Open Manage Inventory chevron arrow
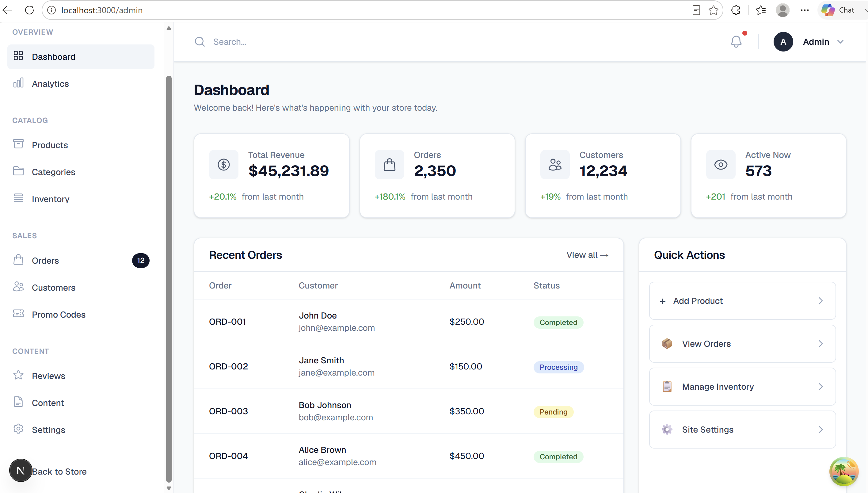The height and width of the screenshot is (493, 868). [820, 387]
